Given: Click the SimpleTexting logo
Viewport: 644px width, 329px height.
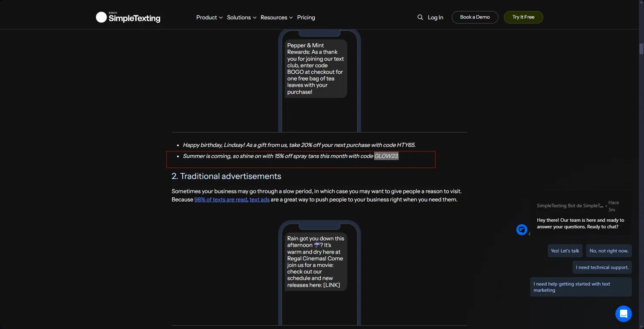Looking at the screenshot, I should click(128, 17).
